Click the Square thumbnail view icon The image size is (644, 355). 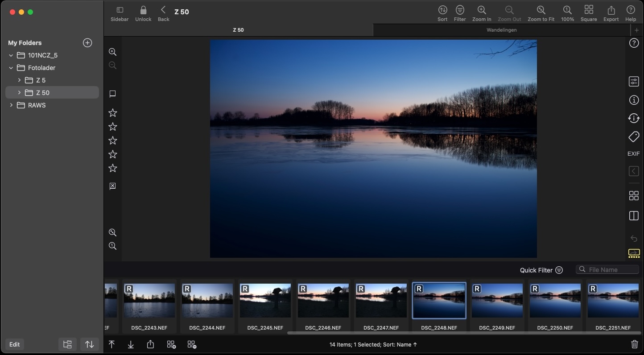pyautogui.click(x=588, y=10)
